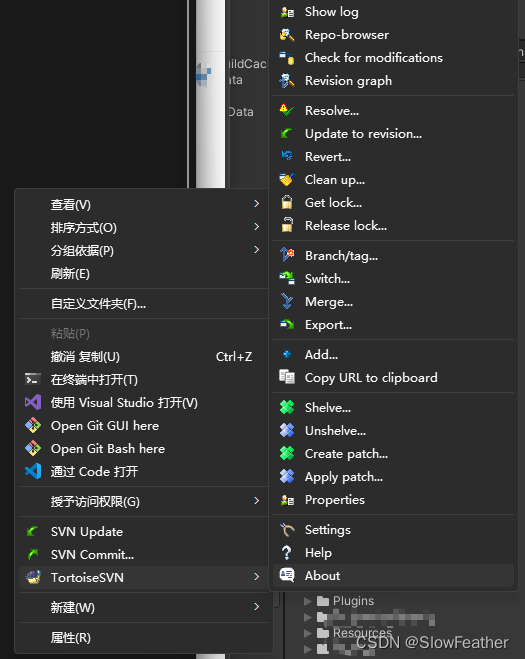Image resolution: width=525 pixels, height=659 pixels.
Task: Click the Repo-browser icon
Action: (287, 35)
